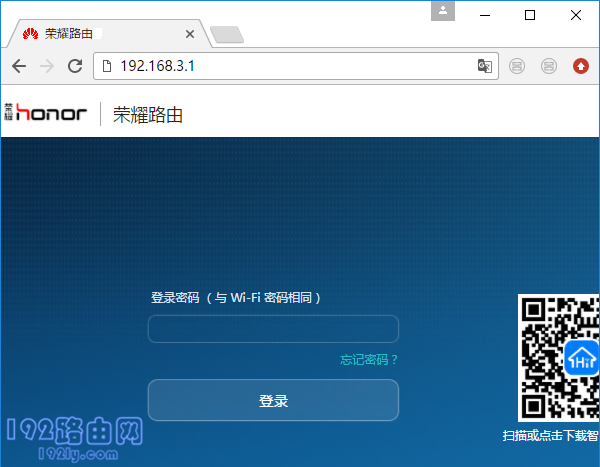This screenshot has height=467, width=600.
Task: Maximize the browser window
Action: coord(530,14)
